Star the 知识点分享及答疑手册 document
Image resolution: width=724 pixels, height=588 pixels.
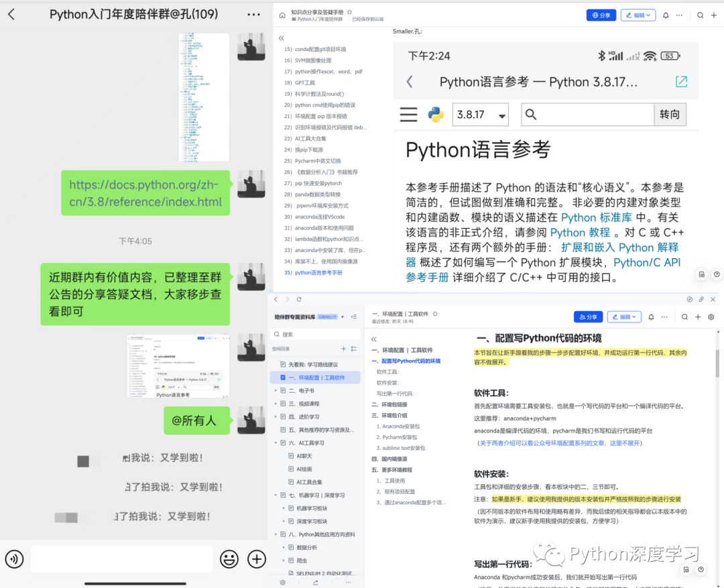tap(349, 12)
